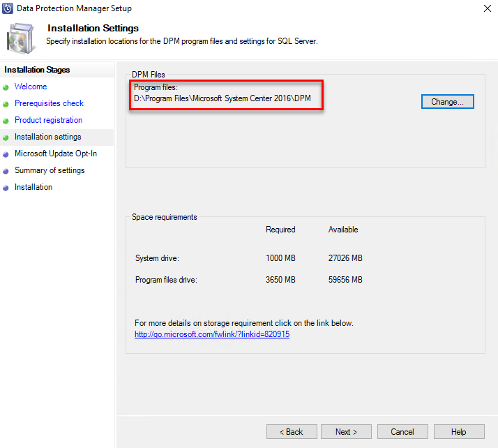This screenshot has height=448, width=498.
Task: Click the setup disc and box icon
Action: [20, 38]
